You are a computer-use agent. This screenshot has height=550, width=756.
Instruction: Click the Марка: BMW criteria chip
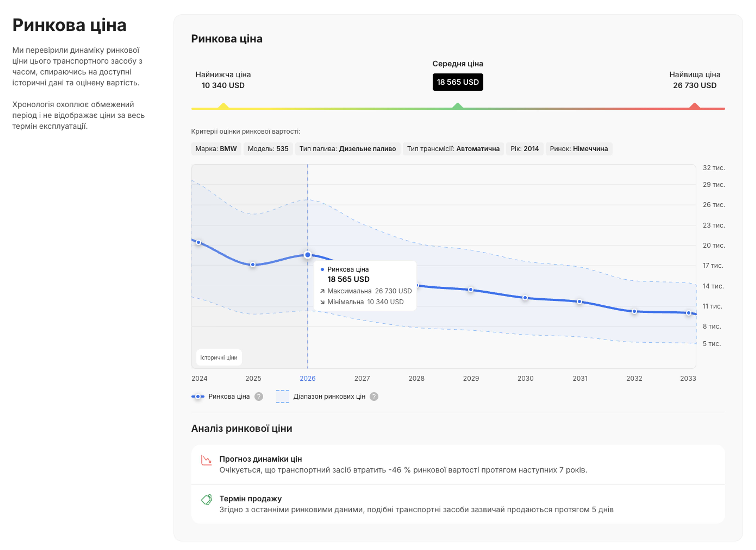216,149
